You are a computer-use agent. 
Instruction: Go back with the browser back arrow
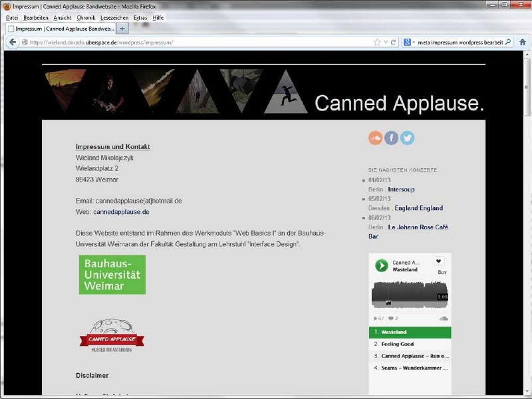[x=13, y=42]
